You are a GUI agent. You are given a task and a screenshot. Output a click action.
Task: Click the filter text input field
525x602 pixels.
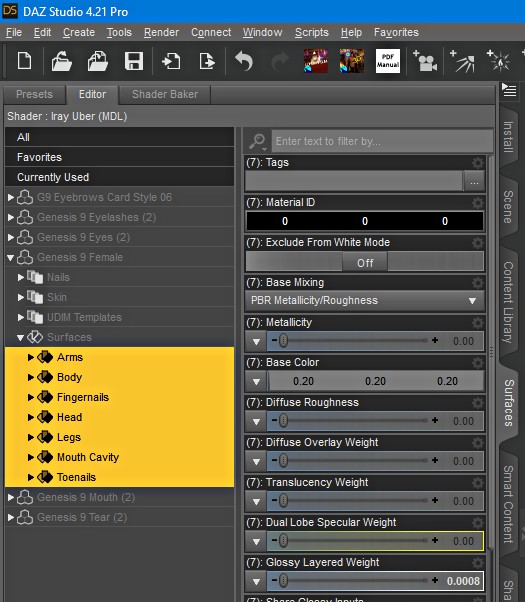[382, 142]
